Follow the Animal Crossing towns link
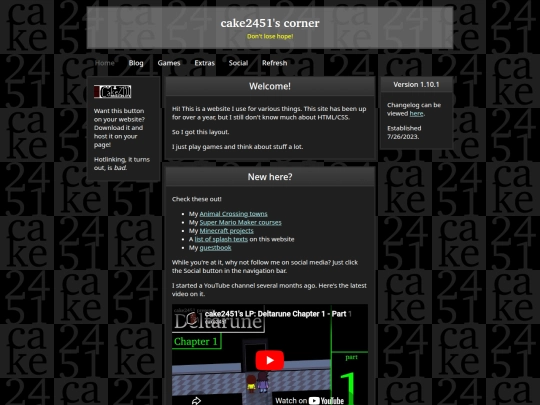 coord(233,214)
